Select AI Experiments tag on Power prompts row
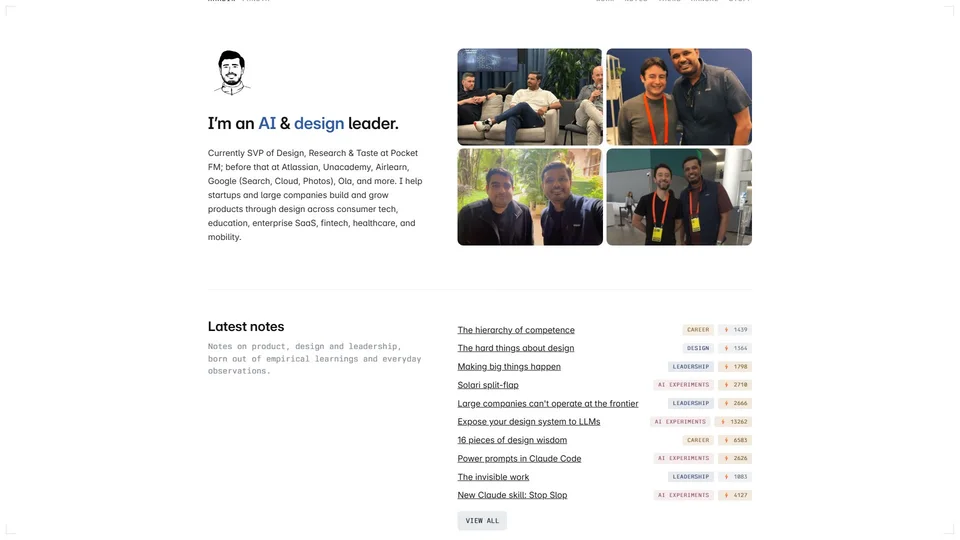This screenshot has width=960, height=540. 683,458
